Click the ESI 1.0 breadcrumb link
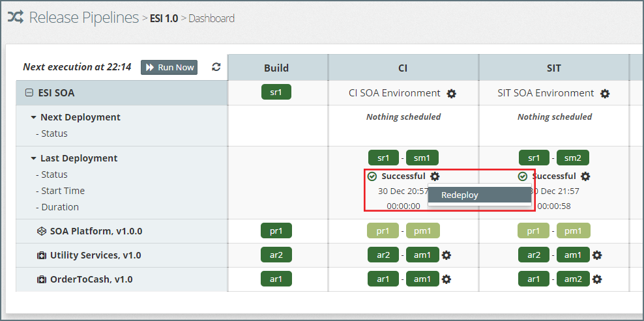This screenshot has height=321, width=644. click(x=164, y=18)
